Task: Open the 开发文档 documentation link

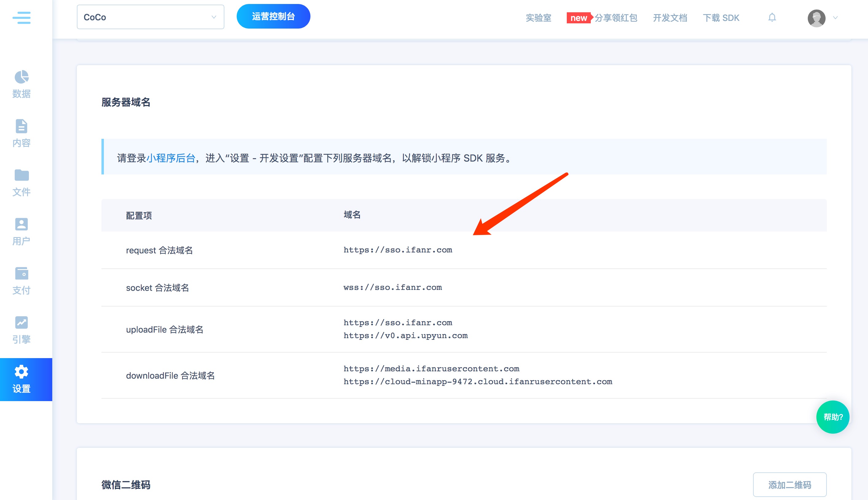Action: [x=670, y=18]
